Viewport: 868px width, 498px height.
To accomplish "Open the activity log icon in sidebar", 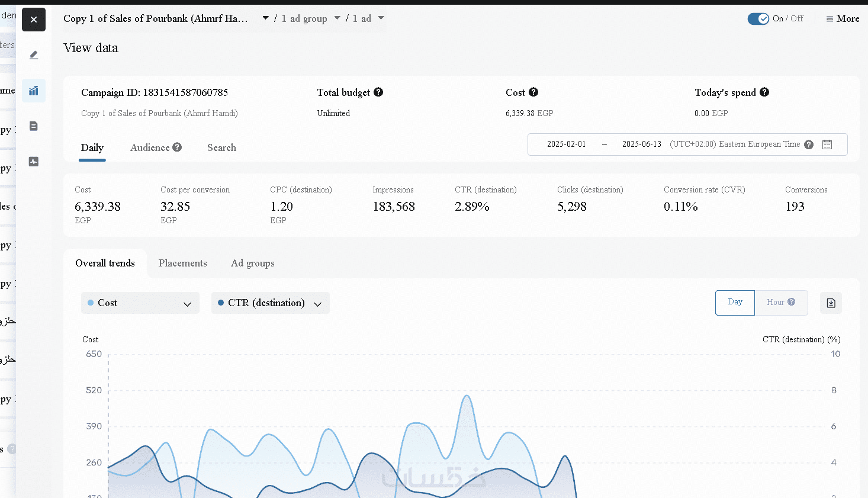I will click(34, 162).
